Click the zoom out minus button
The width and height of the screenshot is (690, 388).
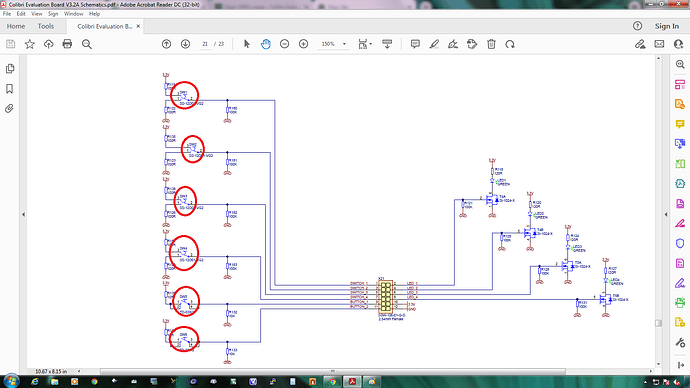[284, 44]
